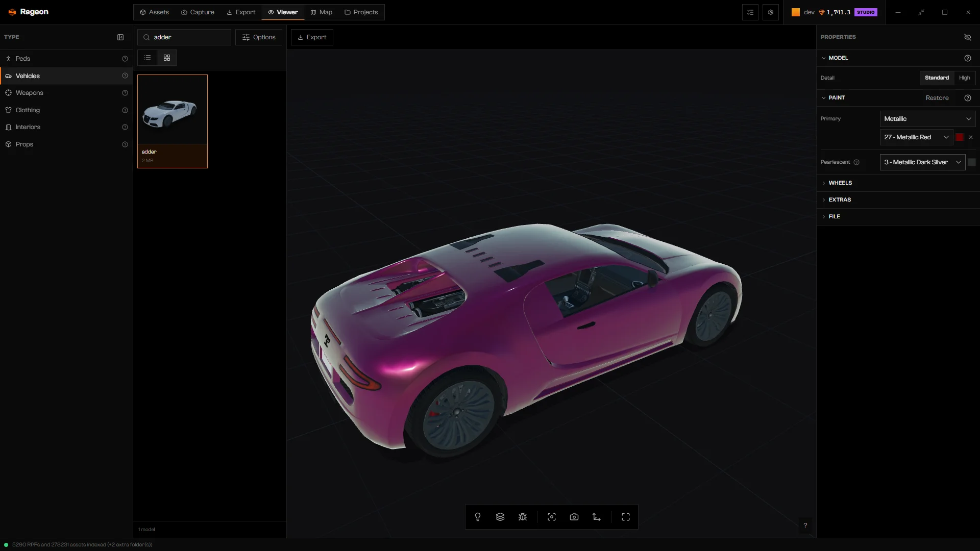Enter fullscreen with the expand icon
The width and height of the screenshot is (980, 551).
tap(626, 517)
